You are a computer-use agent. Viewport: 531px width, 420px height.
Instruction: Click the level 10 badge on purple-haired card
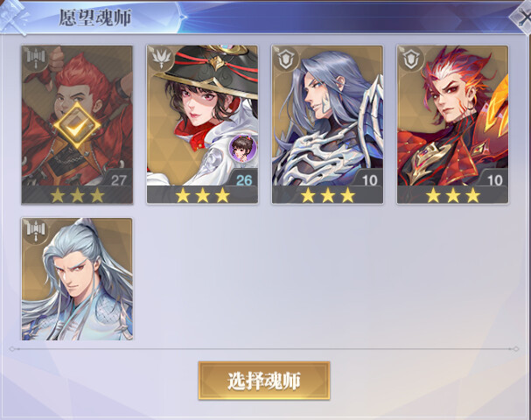[x=369, y=180]
